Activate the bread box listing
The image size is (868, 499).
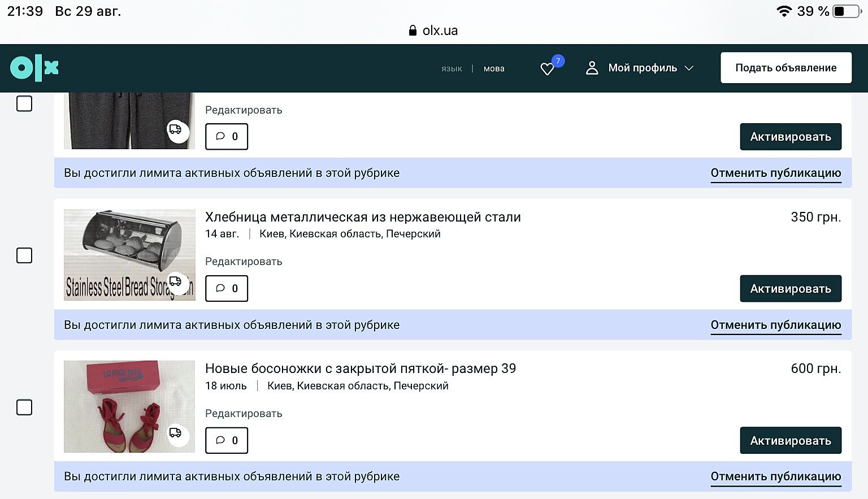point(790,289)
